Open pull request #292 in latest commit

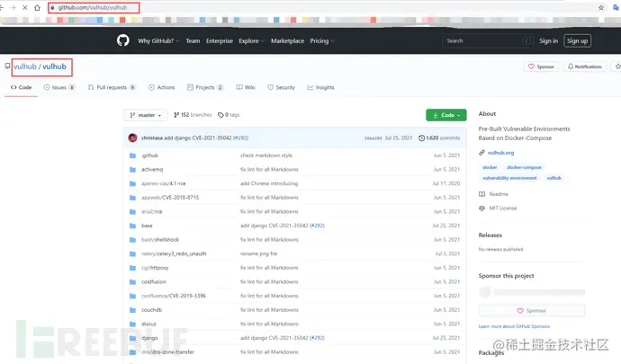240,138
